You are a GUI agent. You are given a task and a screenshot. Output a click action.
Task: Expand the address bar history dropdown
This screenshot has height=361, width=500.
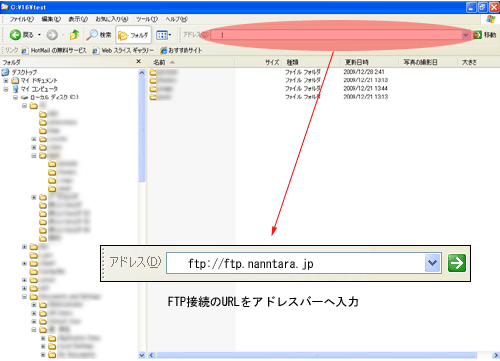465,35
